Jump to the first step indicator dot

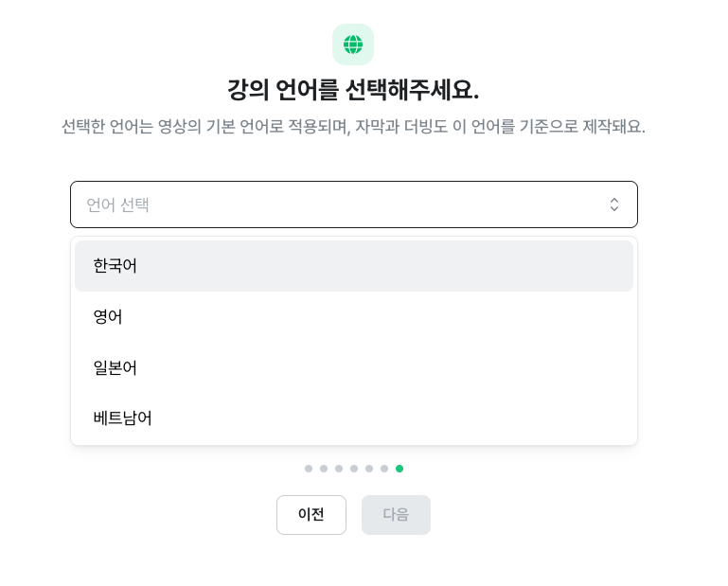[309, 469]
